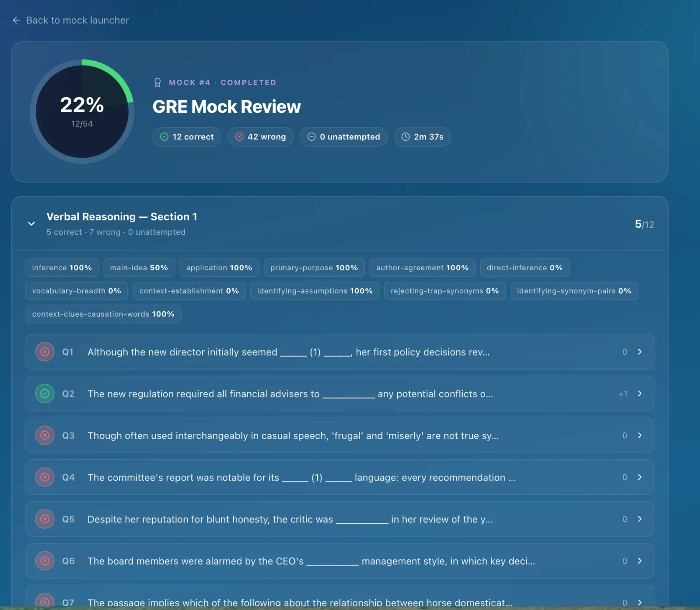The width and height of the screenshot is (700, 610).
Task: Collapse Verbal Reasoning Section 1 chevron
Action: click(x=31, y=223)
